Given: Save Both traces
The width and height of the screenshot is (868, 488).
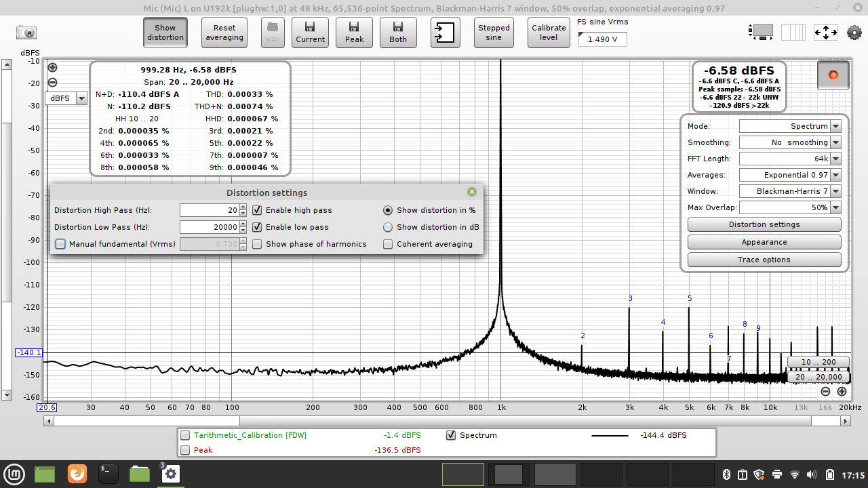Looking at the screenshot, I should click(398, 33).
